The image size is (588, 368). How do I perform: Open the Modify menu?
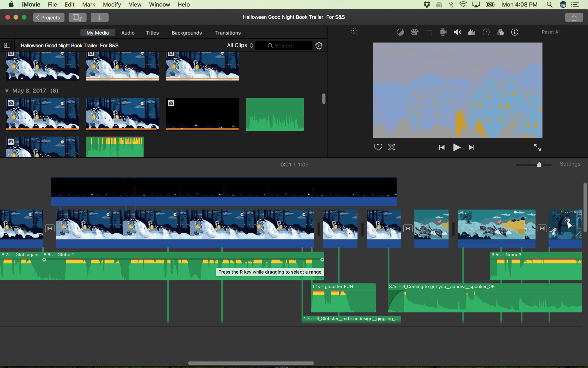[x=112, y=5]
